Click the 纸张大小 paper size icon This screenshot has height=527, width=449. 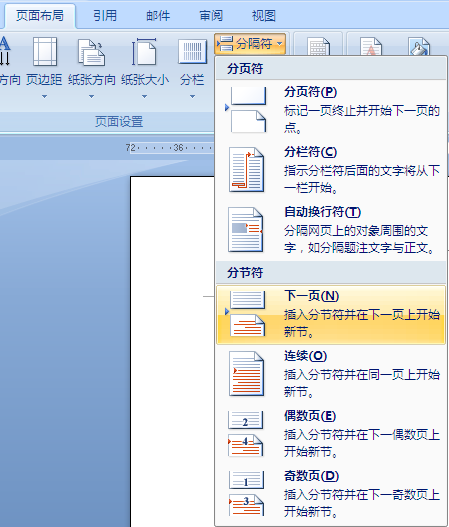pos(145,51)
